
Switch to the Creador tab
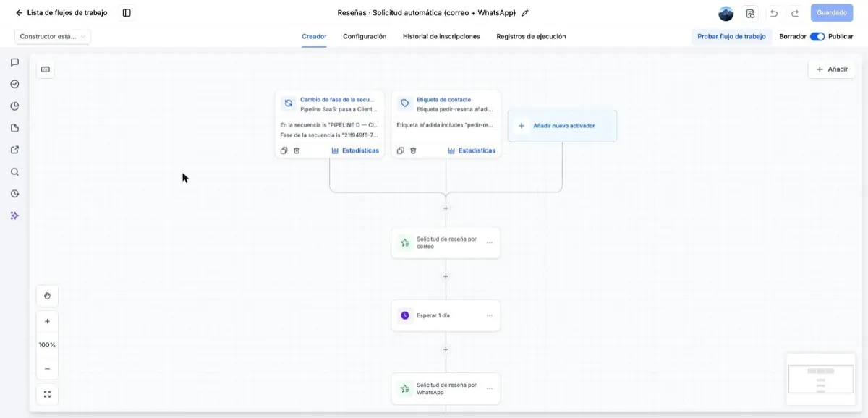[314, 36]
